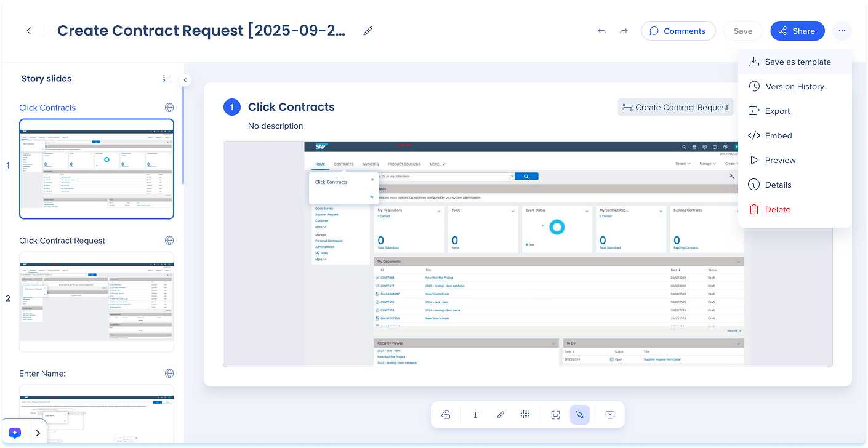
Task: Open the Click Contract Request slide thumbnail
Action: coord(97,301)
